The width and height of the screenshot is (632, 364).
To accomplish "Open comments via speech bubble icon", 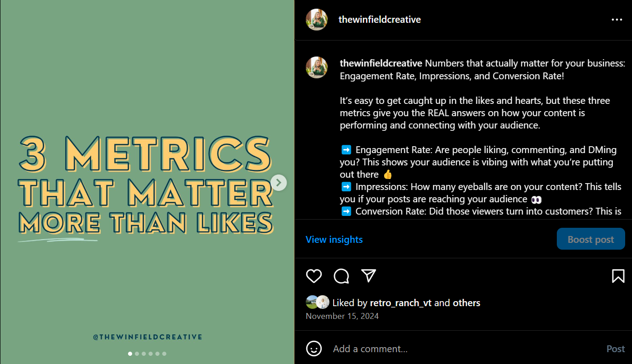I will coord(341,276).
